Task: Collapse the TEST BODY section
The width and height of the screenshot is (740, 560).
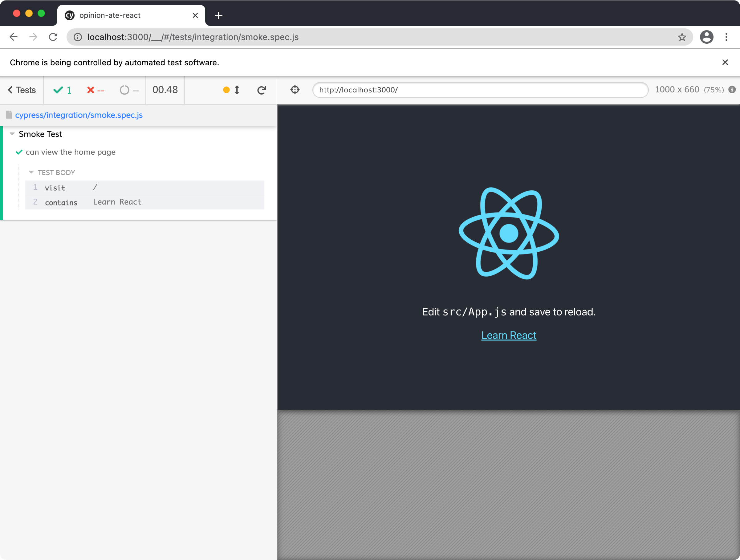Action: [x=52, y=172]
